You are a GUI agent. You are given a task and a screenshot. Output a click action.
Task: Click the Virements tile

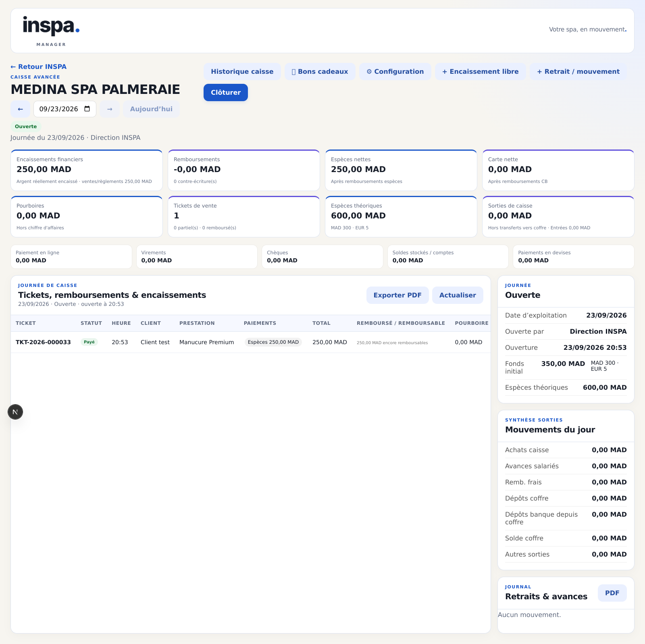click(x=197, y=257)
